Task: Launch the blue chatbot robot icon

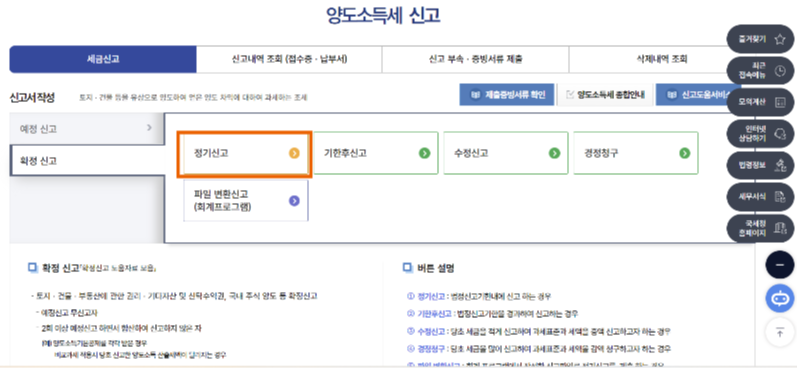Action: point(780,299)
